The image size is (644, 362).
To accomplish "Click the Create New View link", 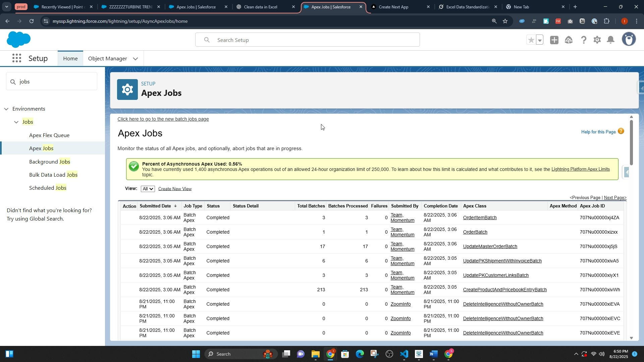I will click(x=175, y=189).
